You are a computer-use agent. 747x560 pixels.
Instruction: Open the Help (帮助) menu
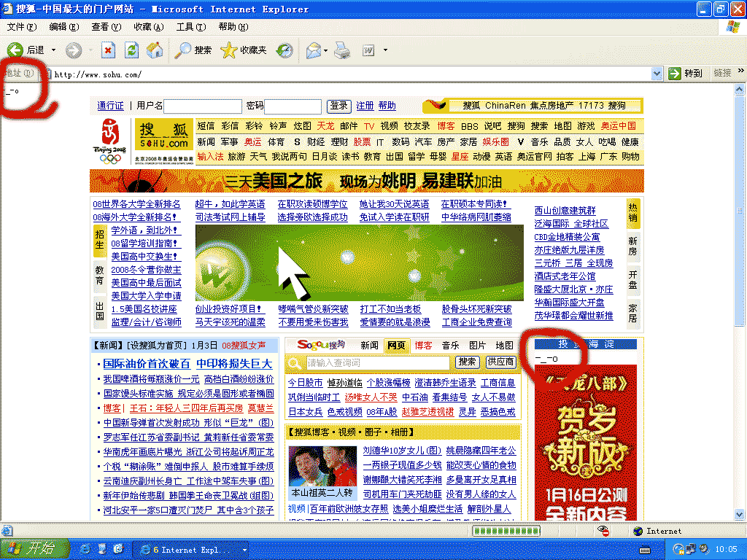(x=233, y=27)
